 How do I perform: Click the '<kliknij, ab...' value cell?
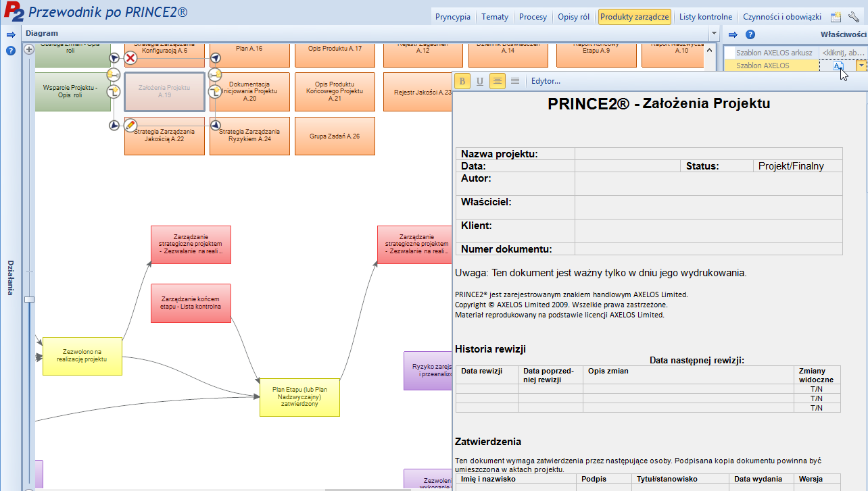tap(843, 53)
